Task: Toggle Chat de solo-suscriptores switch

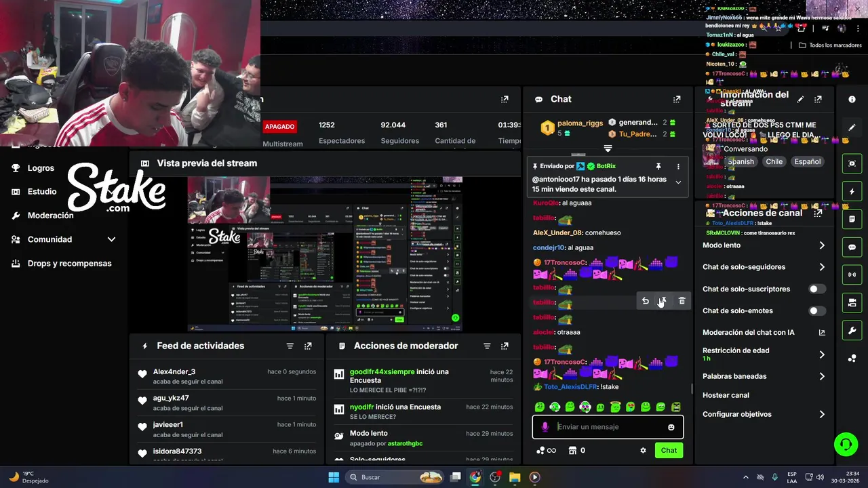Action: coord(817,289)
